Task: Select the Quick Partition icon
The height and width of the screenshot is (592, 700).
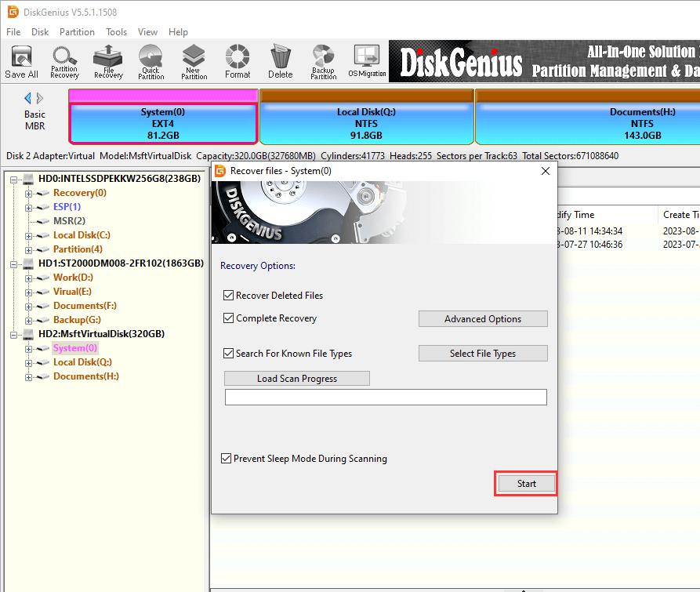Action: click(x=151, y=62)
